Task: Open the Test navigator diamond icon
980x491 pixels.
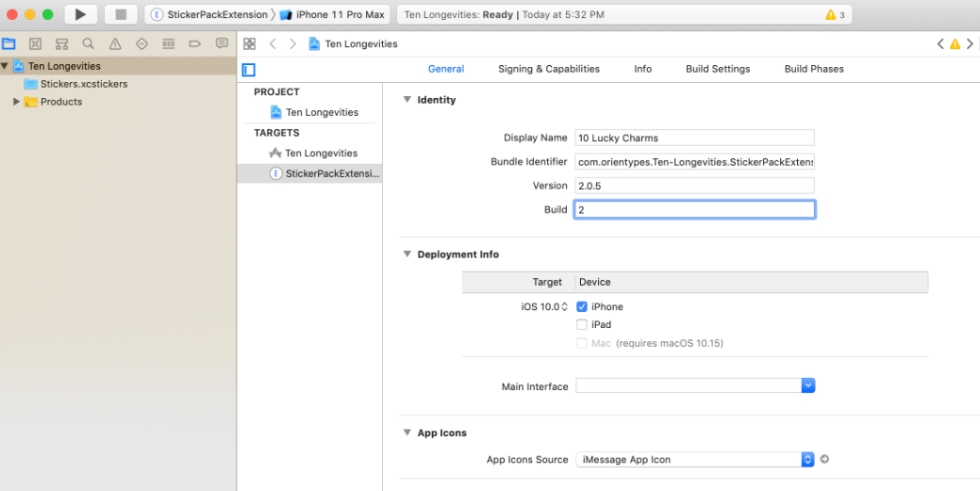Action: tap(141, 43)
